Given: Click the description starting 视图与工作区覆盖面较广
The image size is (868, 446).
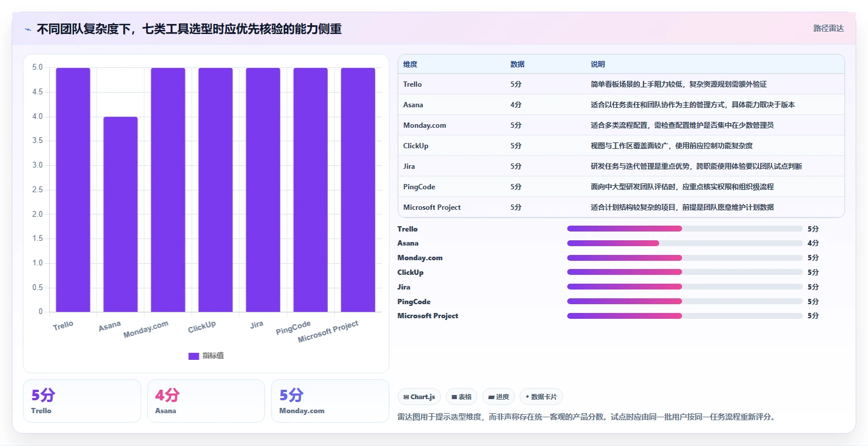Looking at the screenshot, I should [x=672, y=146].
